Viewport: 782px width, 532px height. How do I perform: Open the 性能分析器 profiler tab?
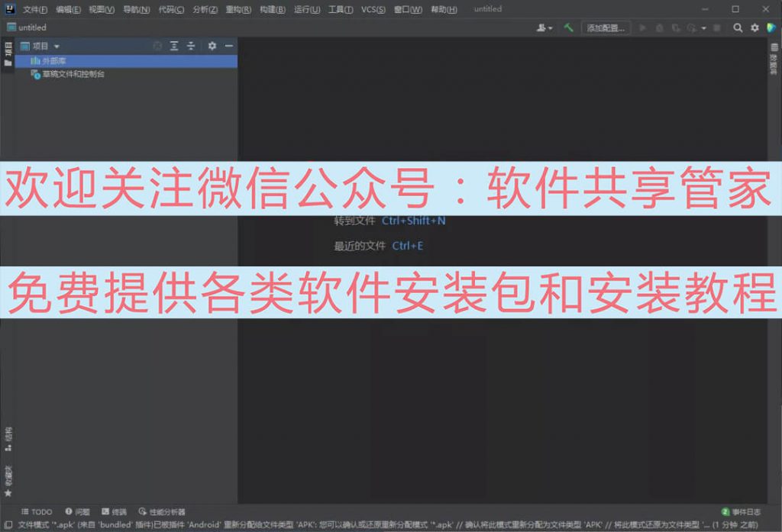click(x=162, y=511)
